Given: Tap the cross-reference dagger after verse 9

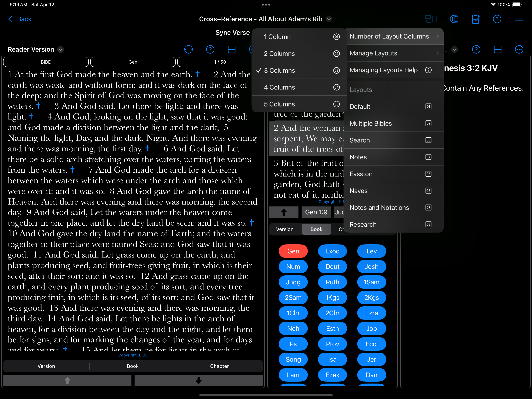Looking at the screenshot, I should point(252,222).
